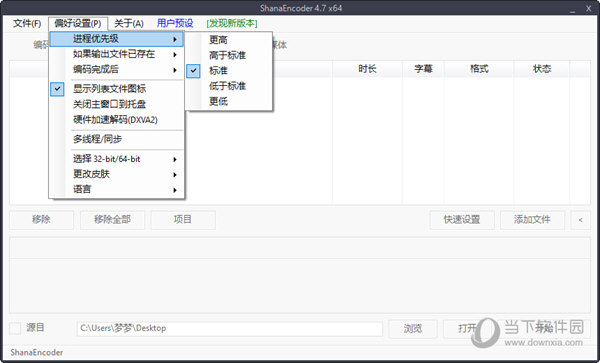Image resolution: width=600 pixels, height=363 pixels.
Task: Set process priority to 更低
Action: click(x=229, y=101)
